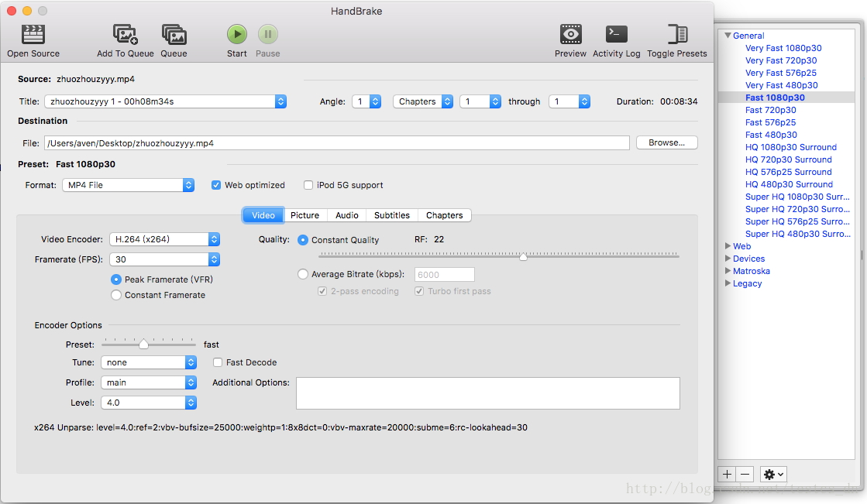Click the Pause encoding icon

(x=267, y=34)
